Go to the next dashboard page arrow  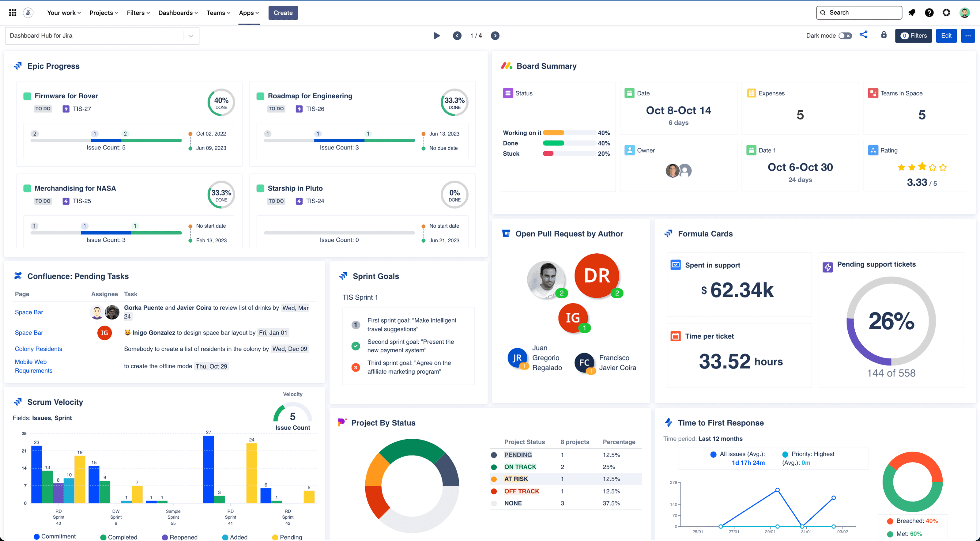(x=495, y=35)
